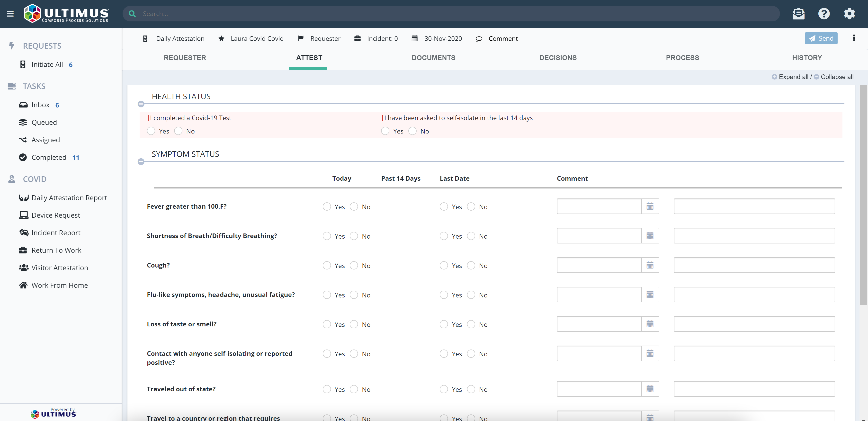Viewport: 868px width, 421px height.
Task: Open Daily Attestation Report link
Action: (x=69, y=198)
